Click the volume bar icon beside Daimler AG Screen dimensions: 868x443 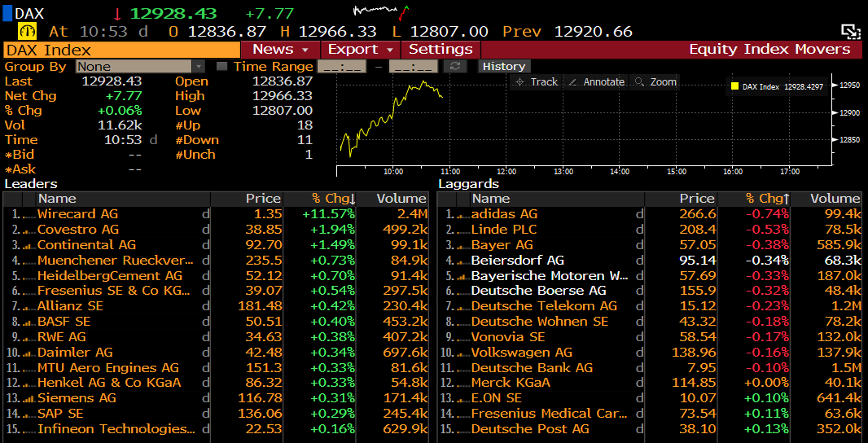(x=29, y=353)
